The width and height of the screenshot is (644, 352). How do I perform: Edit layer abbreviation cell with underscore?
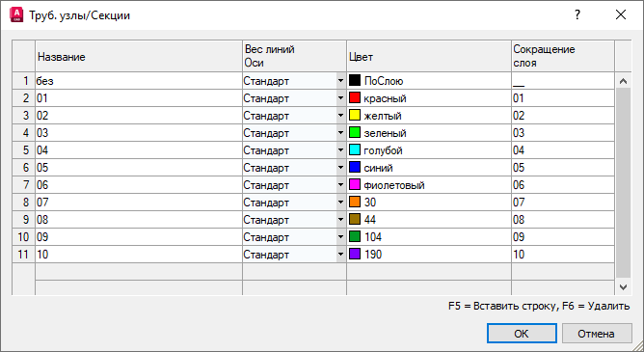tap(563, 81)
